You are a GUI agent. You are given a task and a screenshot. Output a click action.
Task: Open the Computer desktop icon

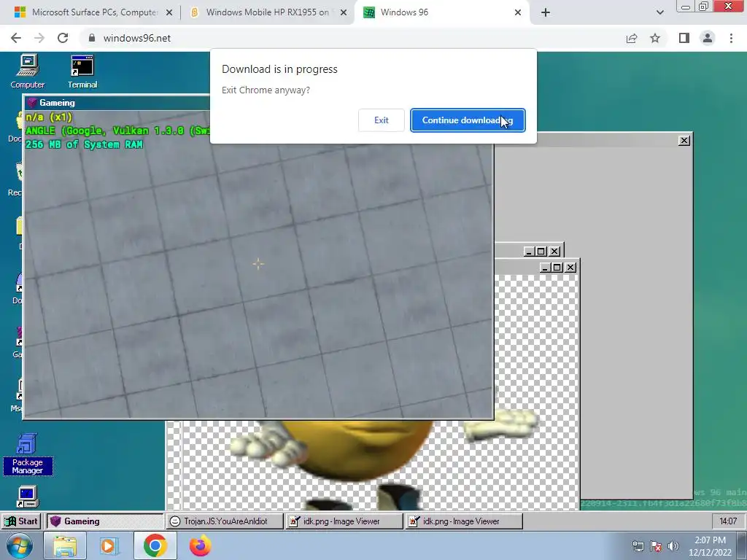point(28,71)
